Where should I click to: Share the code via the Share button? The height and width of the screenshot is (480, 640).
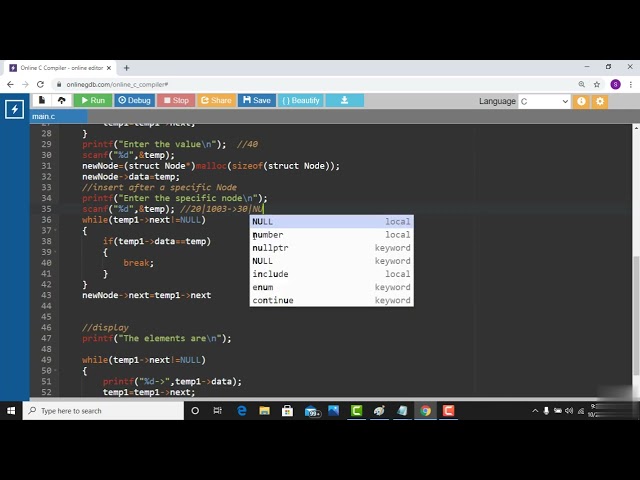pos(216,100)
